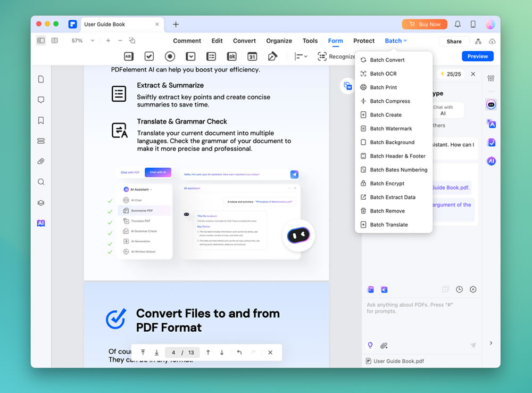Insert a date field with calendar icon
Viewport: 532px width, 393px height.
pyautogui.click(x=252, y=56)
